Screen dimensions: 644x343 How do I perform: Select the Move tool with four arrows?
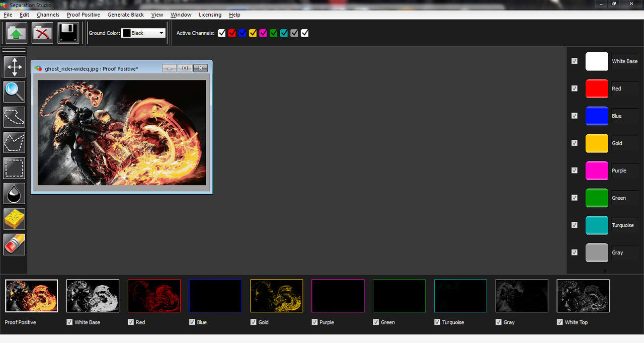15,67
